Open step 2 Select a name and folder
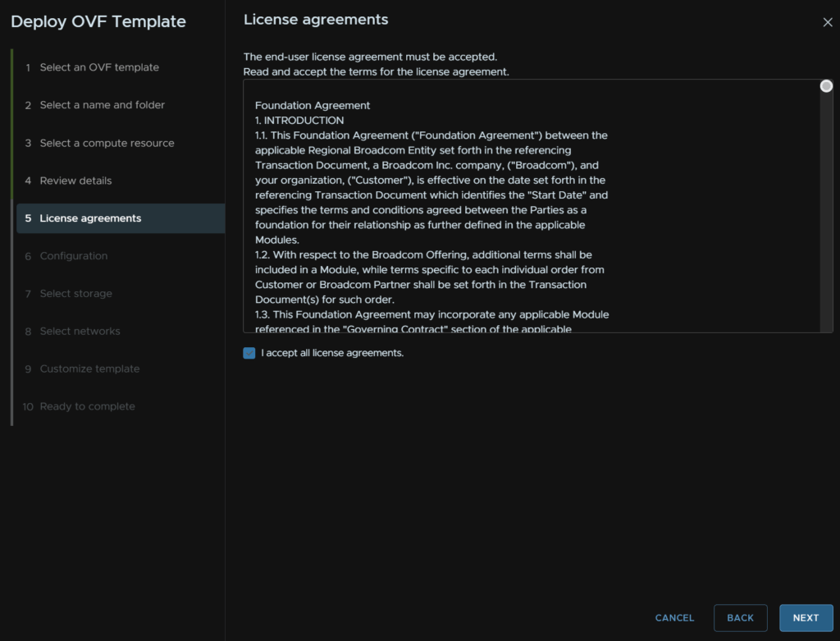 [102, 105]
